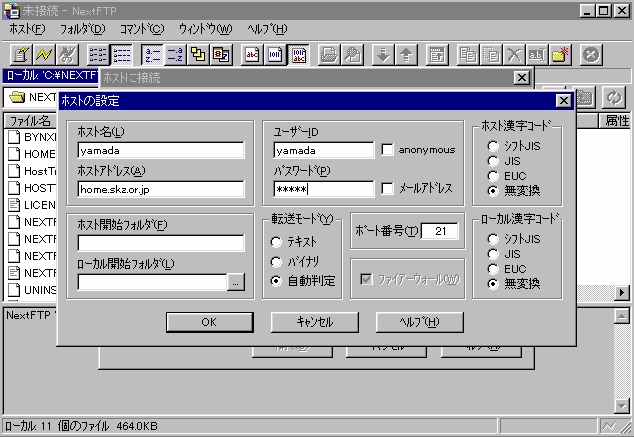Select シフトJIS under ホスト漢字コード

(493, 146)
